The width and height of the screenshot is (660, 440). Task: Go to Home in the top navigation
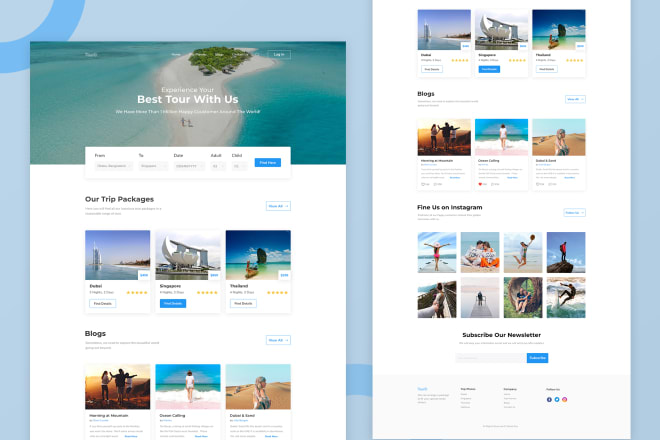[x=176, y=54]
